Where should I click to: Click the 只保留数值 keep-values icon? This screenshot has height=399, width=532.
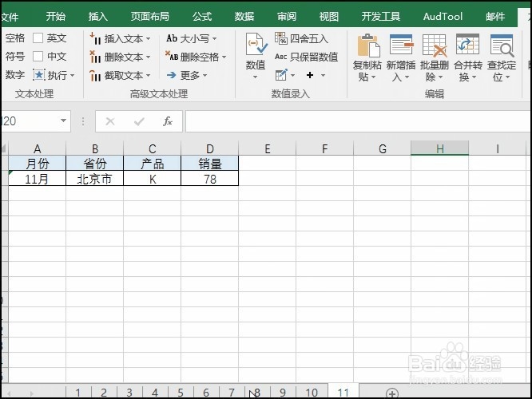tap(281, 57)
